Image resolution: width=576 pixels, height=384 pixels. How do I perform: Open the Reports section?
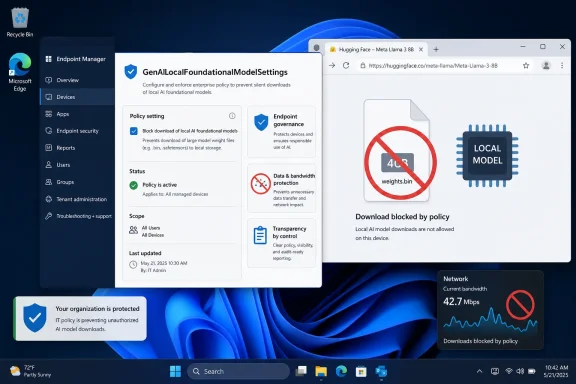(x=77, y=148)
